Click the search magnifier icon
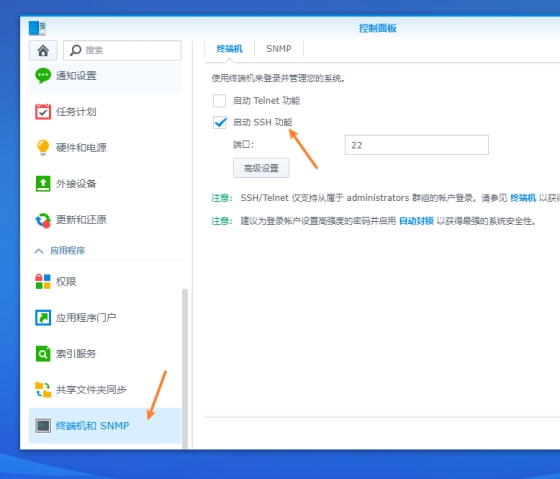This screenshot has height=479, width=560. (x=75, y=50)
